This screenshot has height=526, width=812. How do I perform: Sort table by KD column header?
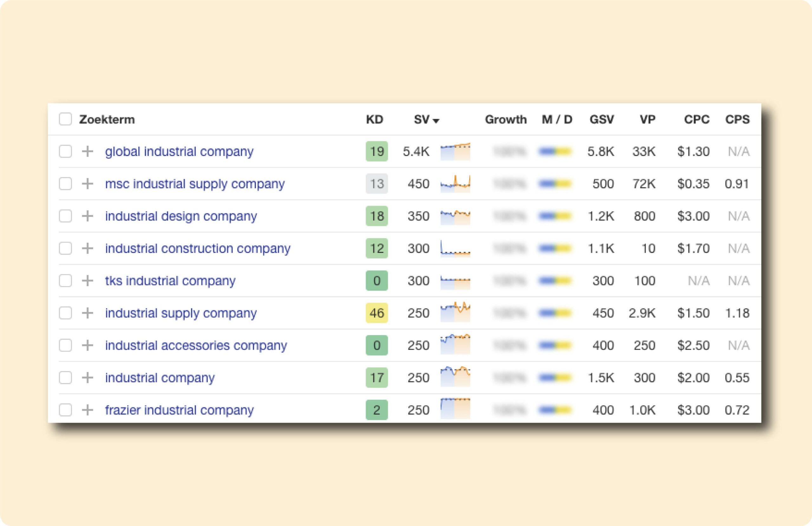coord(374,120)
